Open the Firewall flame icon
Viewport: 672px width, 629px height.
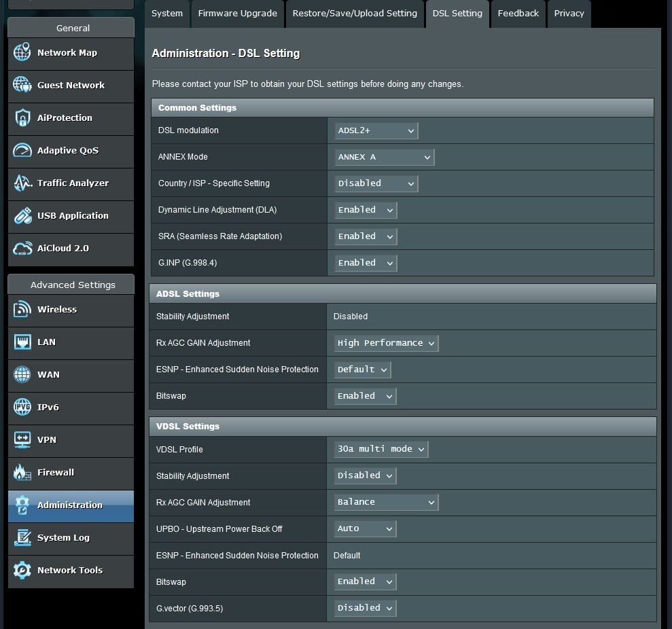tap(22, 472)
